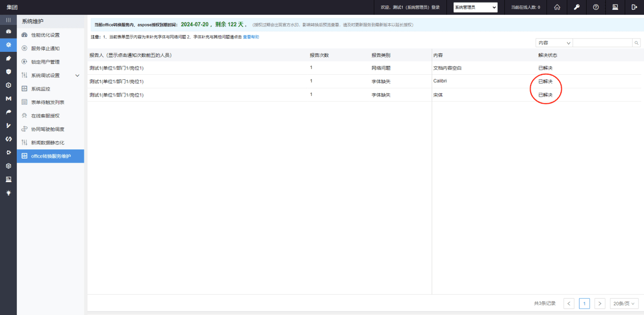Click the 当前在线人数 counter in top bar
The height and width of the screenshot is (315, 644).
pos(526,8)
